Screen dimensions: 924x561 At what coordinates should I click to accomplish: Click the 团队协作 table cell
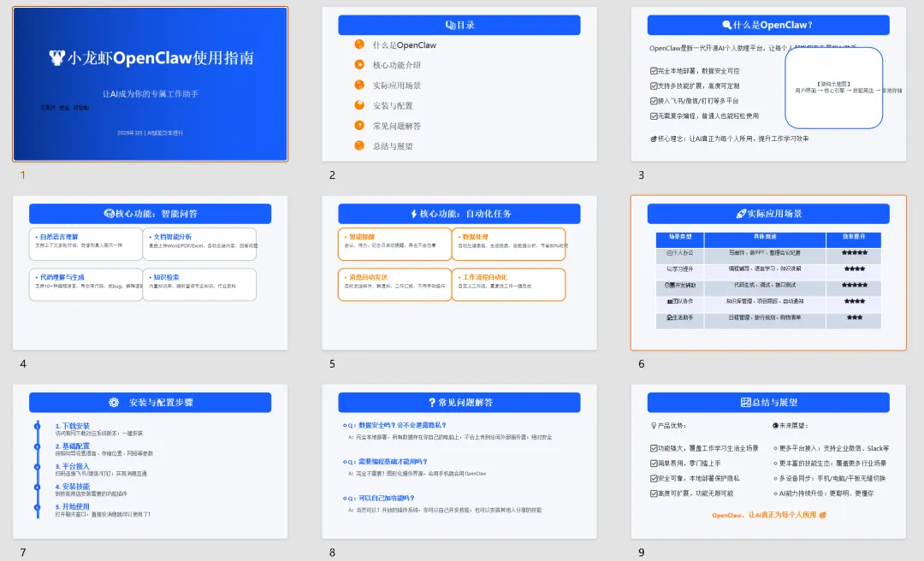(x=680, y=302)
